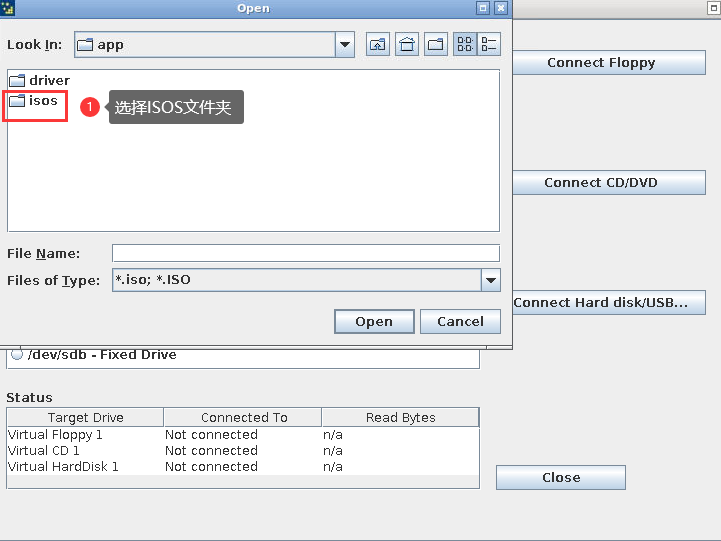The height and width of the screenshot is (541, 721).
Task: Click the app folder icon in Look In
Action: pos(85,45)
